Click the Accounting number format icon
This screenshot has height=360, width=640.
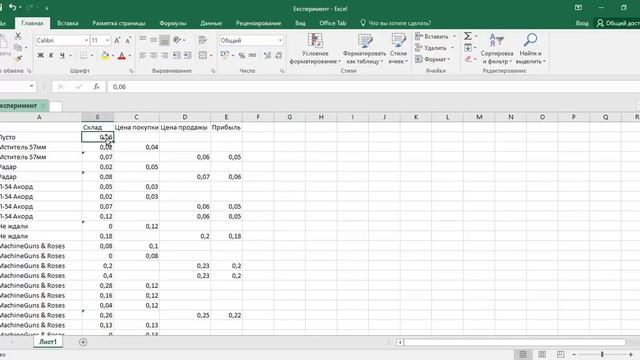[x=224, y=55]
